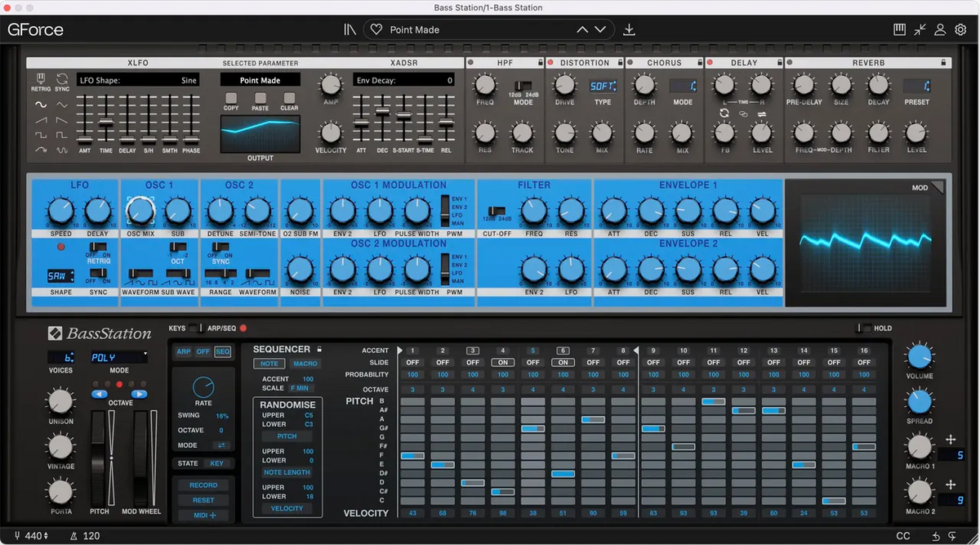Screen dimensions: 980x545
Task: Click the sequencer RESET button
Action: (203, 500)
